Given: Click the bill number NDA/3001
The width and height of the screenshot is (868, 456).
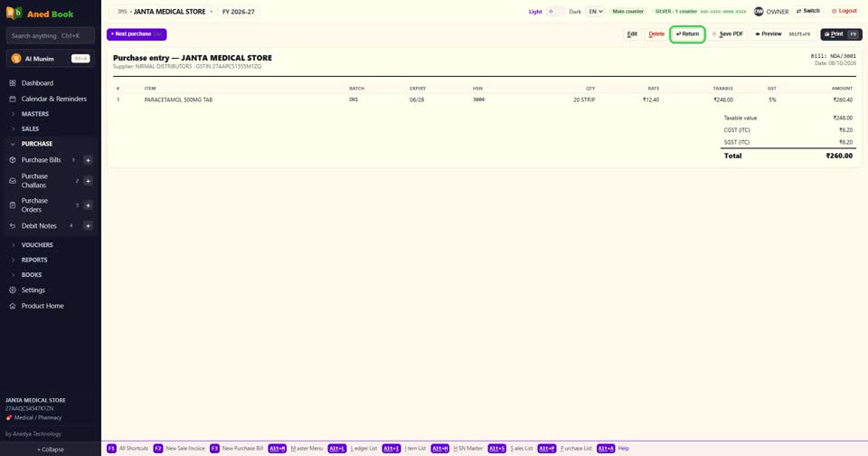Looking at the screenshot, I should click(834, 56).
